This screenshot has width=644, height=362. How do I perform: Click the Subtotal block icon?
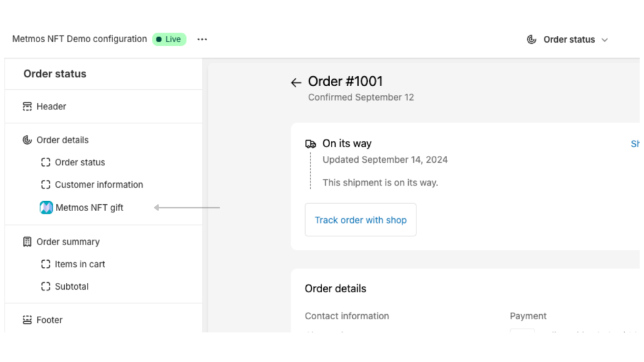45,287
